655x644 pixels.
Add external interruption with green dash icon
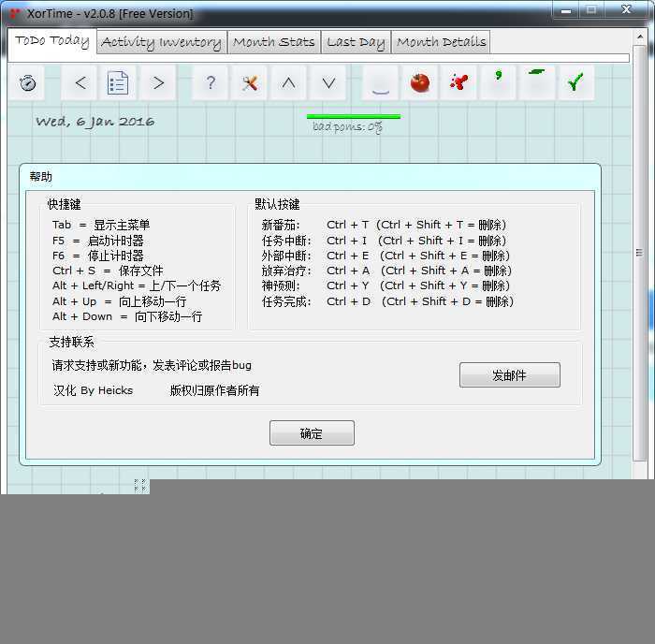(x=537, y=83)
